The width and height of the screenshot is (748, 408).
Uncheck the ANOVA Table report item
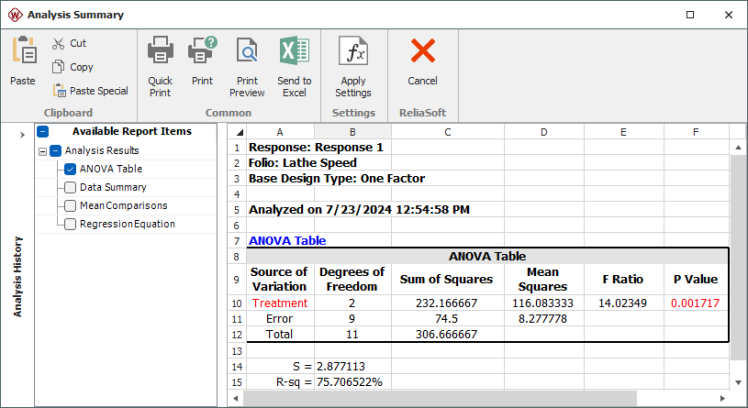[x=70, y=169]
